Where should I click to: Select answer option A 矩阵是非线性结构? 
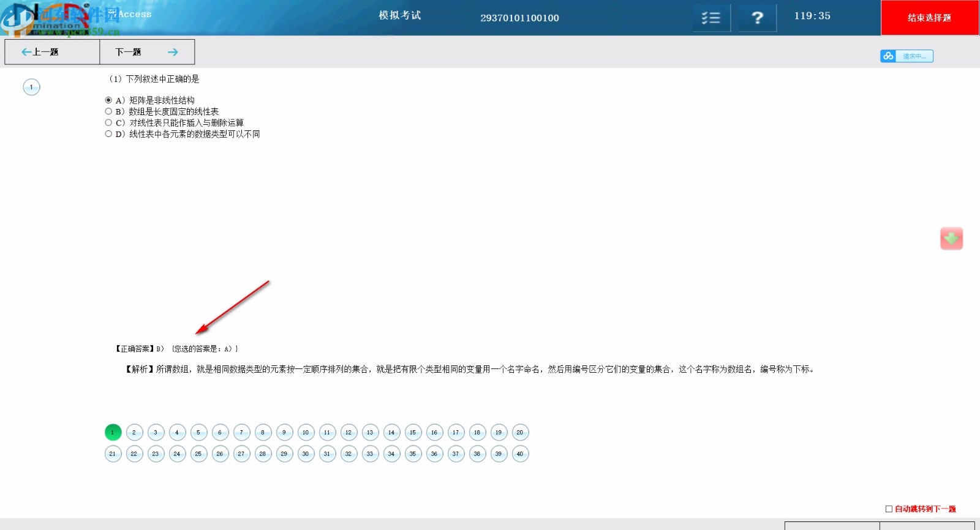(x=108, y=100)
